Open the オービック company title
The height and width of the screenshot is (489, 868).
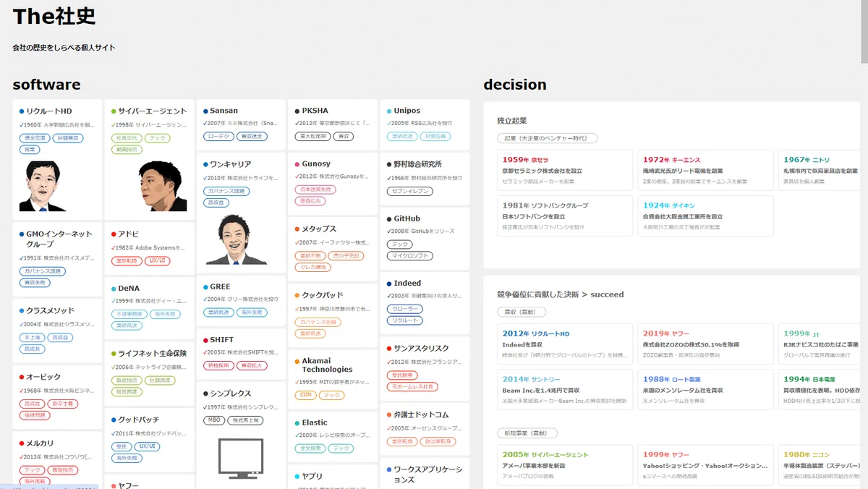tap(43, 377)
